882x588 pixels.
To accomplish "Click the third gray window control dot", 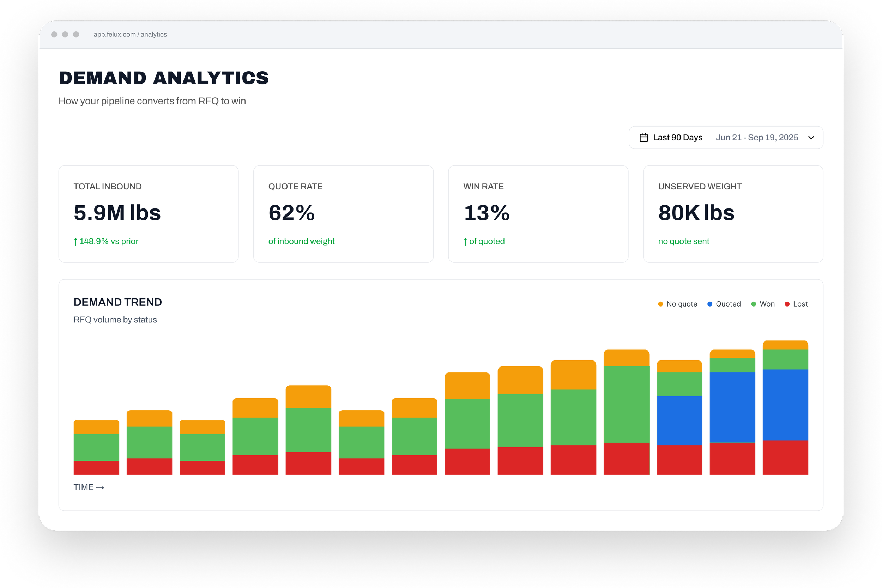I will (x=76, y=35).
